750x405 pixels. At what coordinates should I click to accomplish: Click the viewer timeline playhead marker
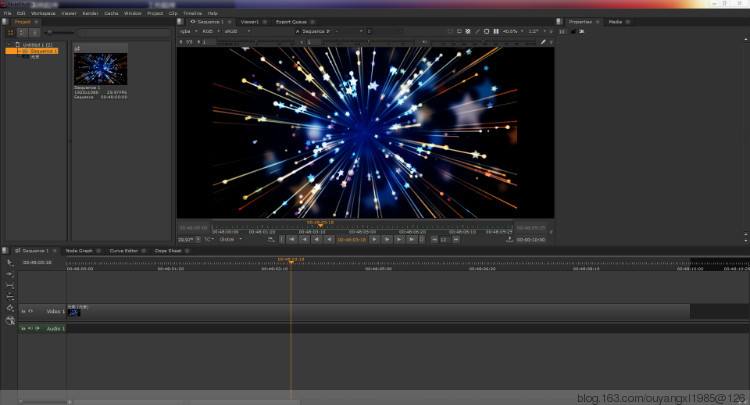(320, 224)
